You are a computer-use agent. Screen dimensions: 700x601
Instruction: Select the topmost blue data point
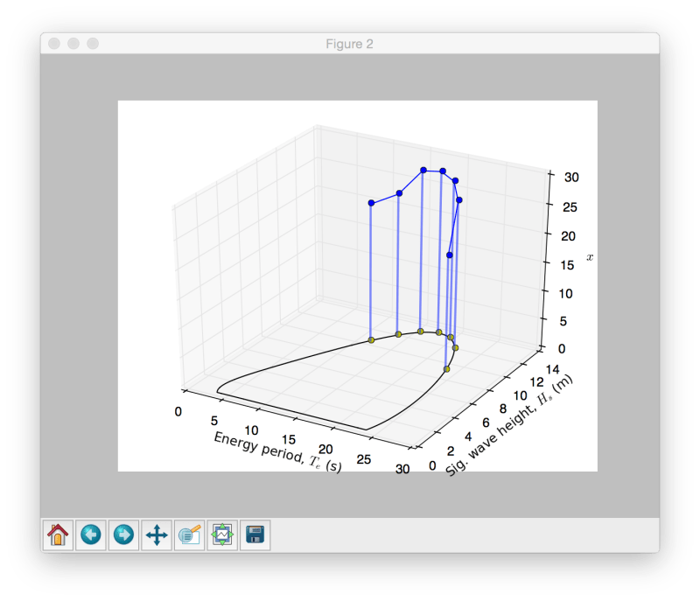click(x=422, y=169)
